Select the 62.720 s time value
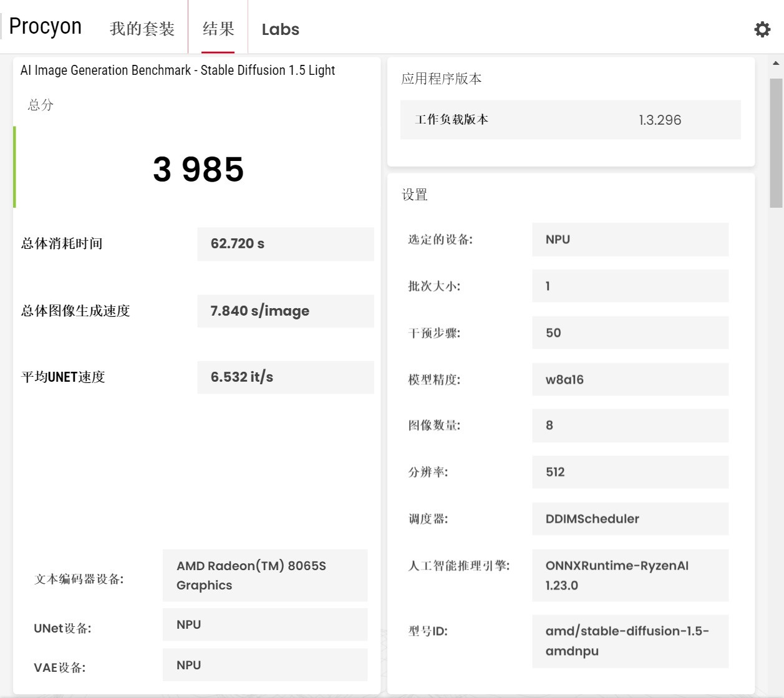 click(286, 244)
